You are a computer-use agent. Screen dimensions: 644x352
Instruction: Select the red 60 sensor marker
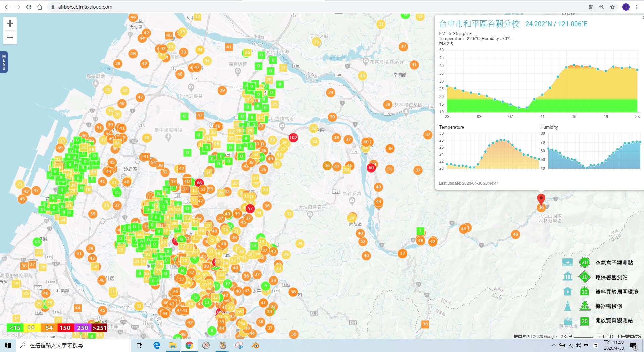[371, 168]
